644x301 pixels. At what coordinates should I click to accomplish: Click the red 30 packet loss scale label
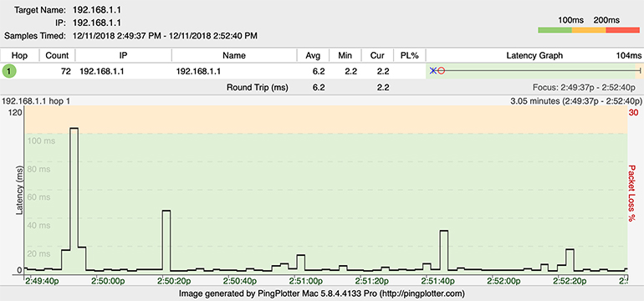coord(634,113)
